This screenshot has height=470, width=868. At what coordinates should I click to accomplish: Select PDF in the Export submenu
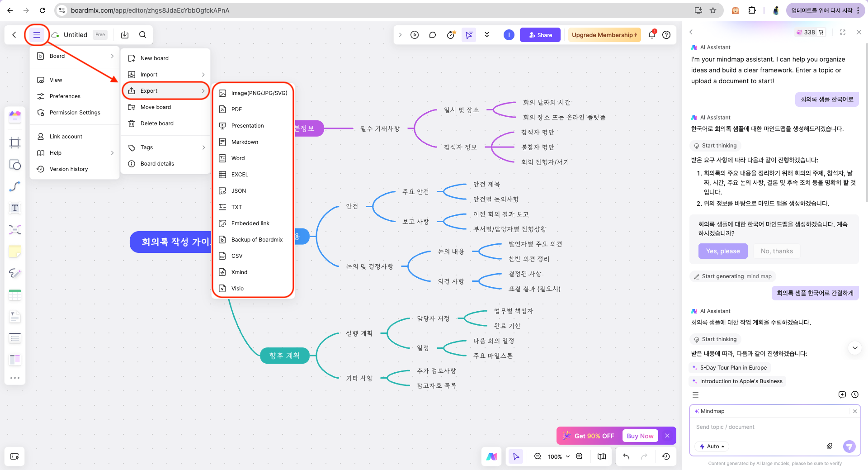(236, 109)
